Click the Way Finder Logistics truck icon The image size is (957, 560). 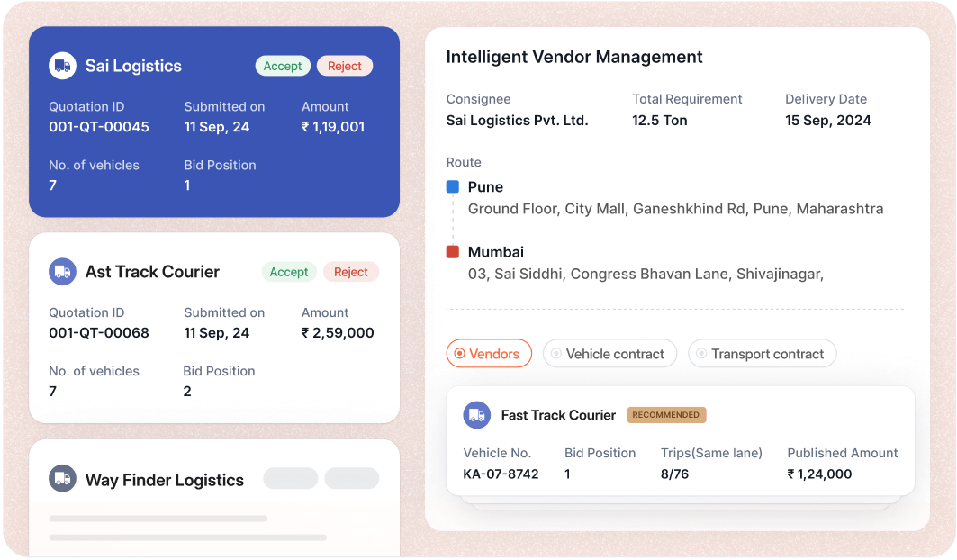point(62,479)
